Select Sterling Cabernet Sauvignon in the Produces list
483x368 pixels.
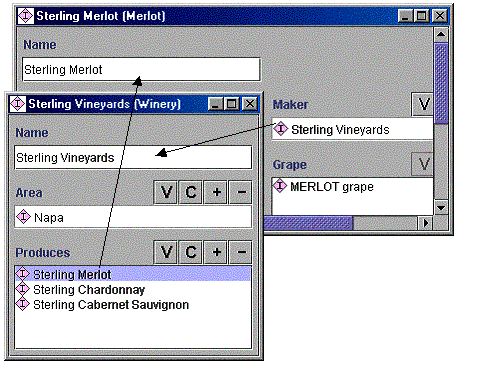(x=133, y=304)
